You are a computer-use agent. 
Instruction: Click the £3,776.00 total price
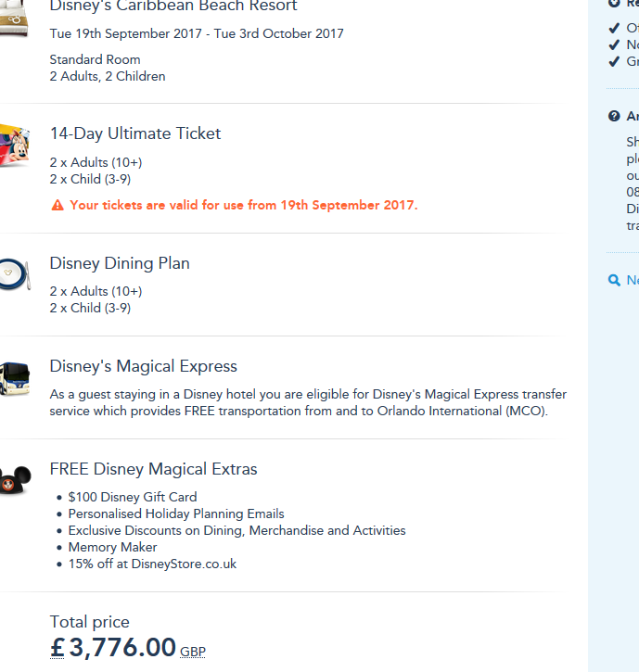[x=113, y=647]
